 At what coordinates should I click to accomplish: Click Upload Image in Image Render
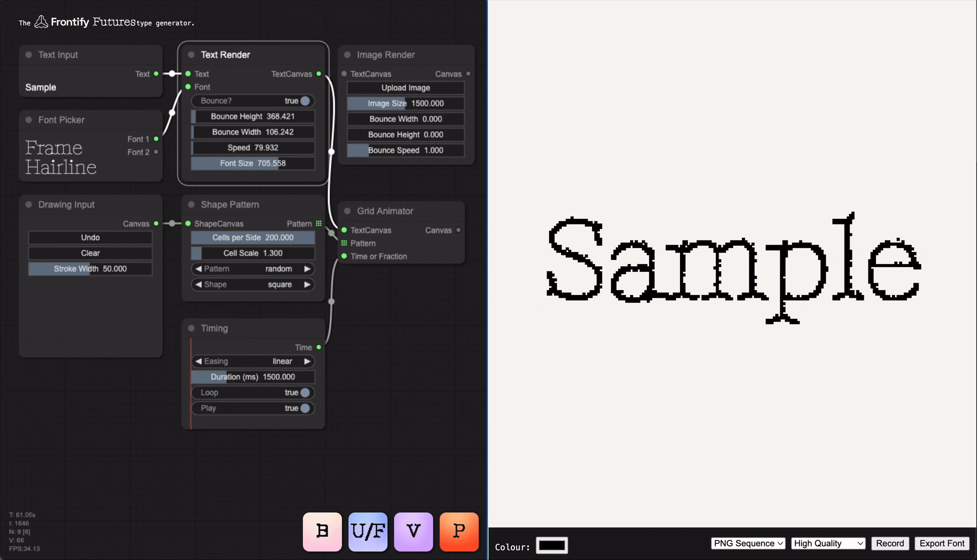pos(405,88)
